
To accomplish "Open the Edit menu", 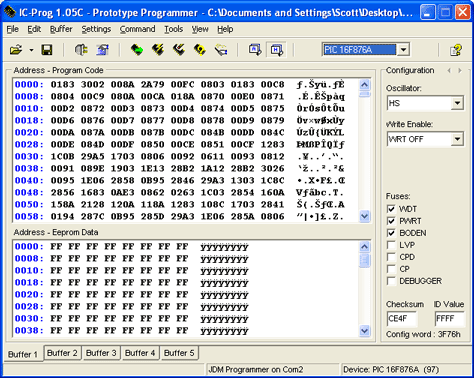I will click(34, 29).
